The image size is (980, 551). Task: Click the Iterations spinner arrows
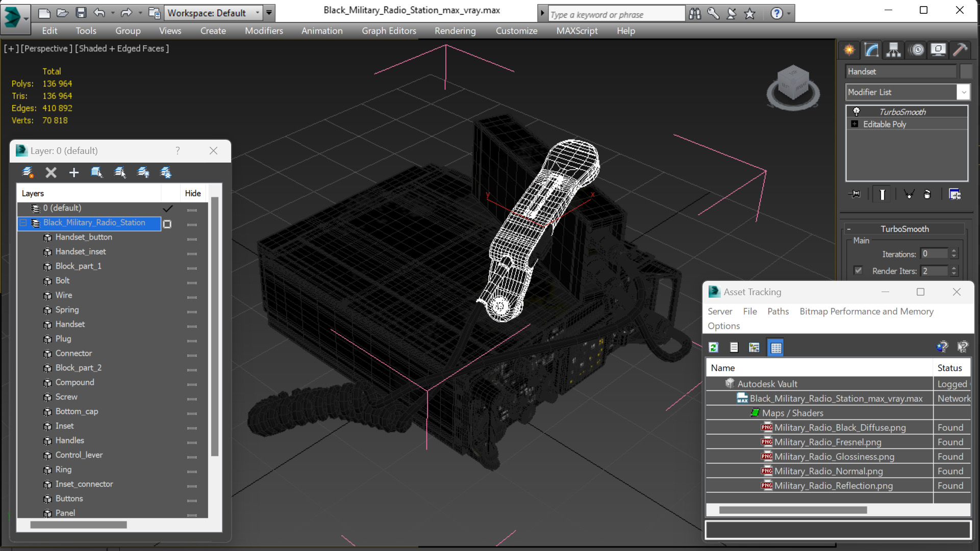tap(954, 253)
